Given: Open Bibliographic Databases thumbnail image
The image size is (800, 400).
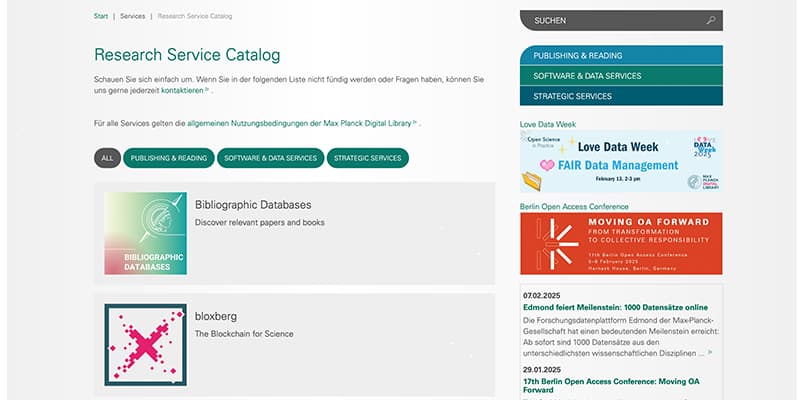Looking at the screenshot, I should (x=145, y=233).
